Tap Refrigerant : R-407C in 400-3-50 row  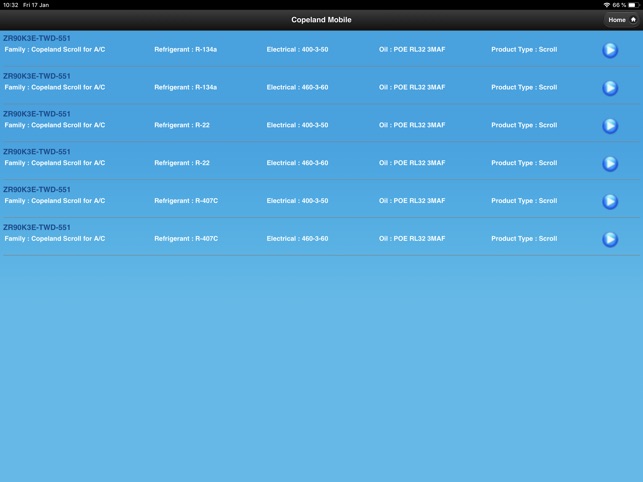tap(186, 201)
